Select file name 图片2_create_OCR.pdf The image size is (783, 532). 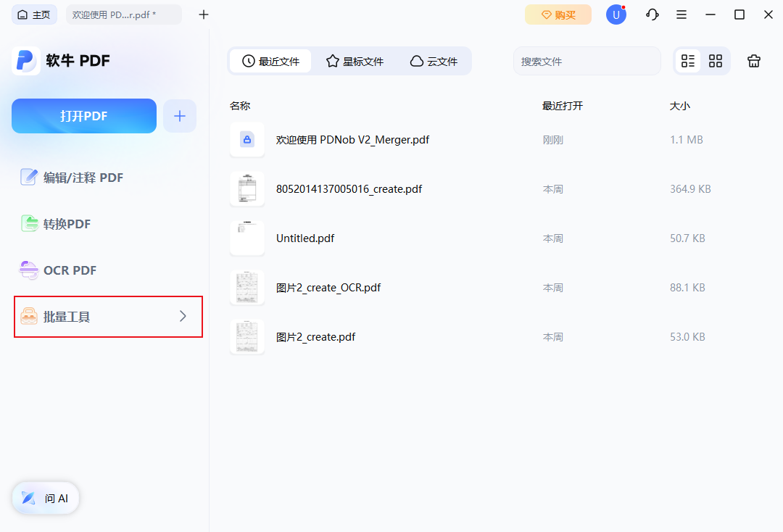(x=328, y=288)
